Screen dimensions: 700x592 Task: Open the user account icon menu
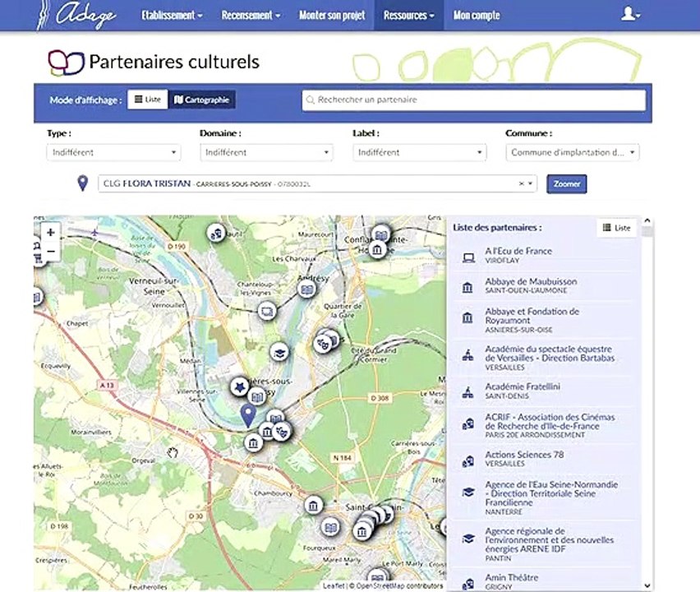point(630,14)
